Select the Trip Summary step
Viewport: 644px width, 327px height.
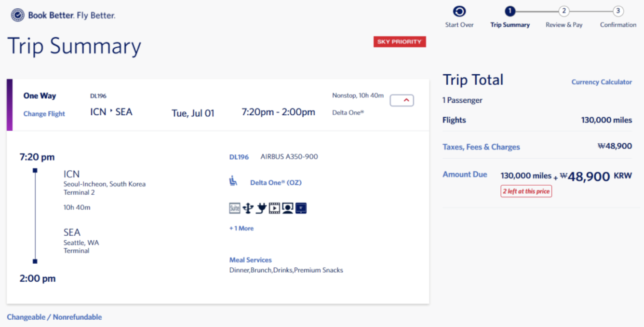click(510, 12)
